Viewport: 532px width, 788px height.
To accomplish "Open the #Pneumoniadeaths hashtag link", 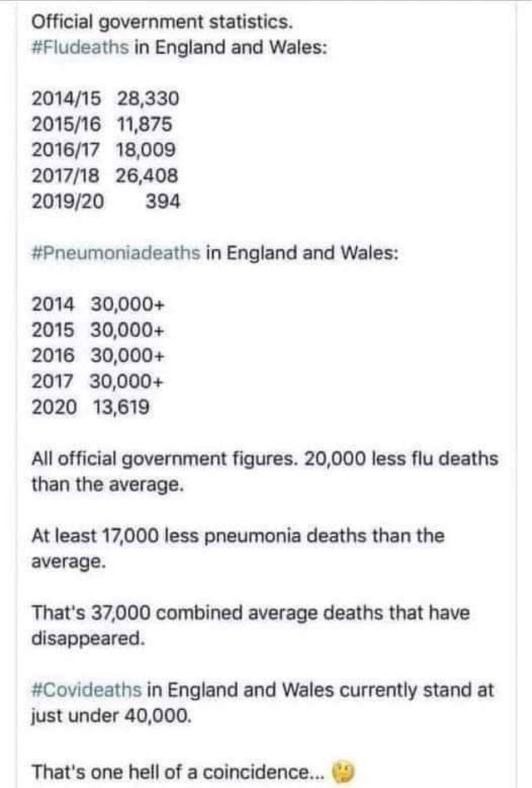I will coord(116,253).
